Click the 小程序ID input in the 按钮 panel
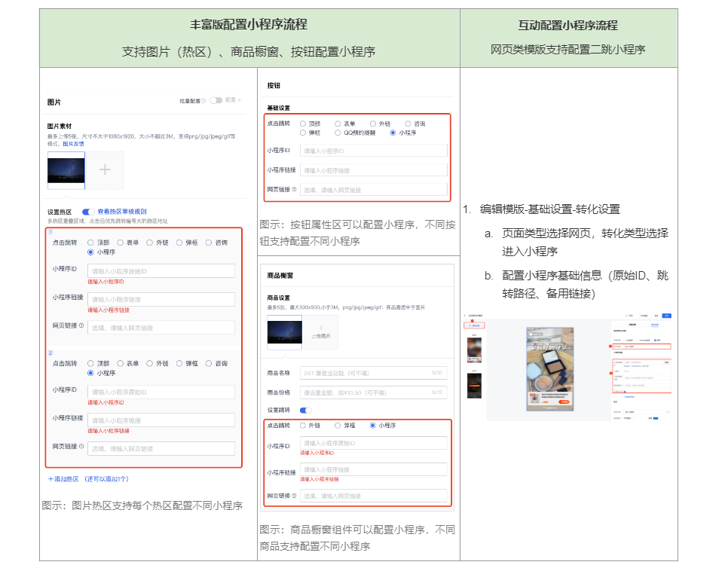This screenshot has height=568, width=728. 373,151
